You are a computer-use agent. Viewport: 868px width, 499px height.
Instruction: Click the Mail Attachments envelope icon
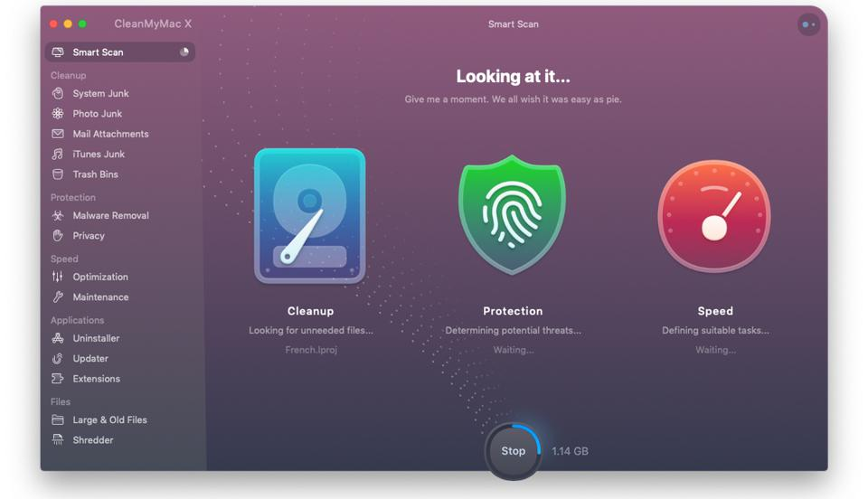58,134
